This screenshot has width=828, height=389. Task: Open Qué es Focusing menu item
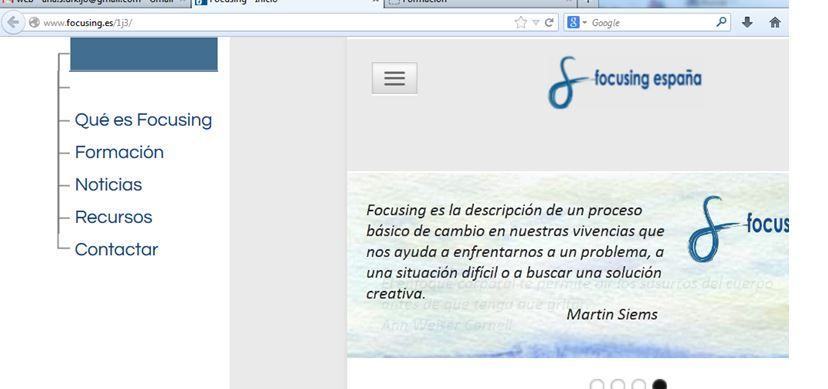(x=143, y=120)
